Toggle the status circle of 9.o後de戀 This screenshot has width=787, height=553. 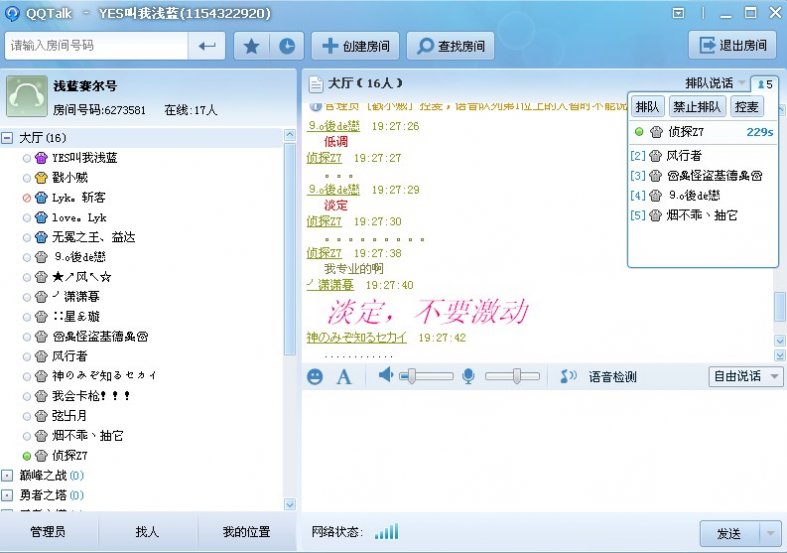point(27,258)
